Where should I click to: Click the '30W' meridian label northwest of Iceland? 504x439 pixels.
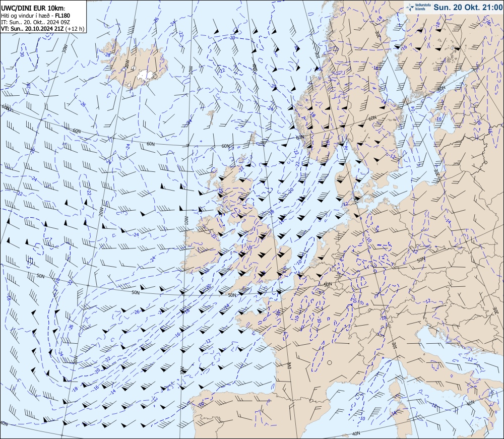65,49
